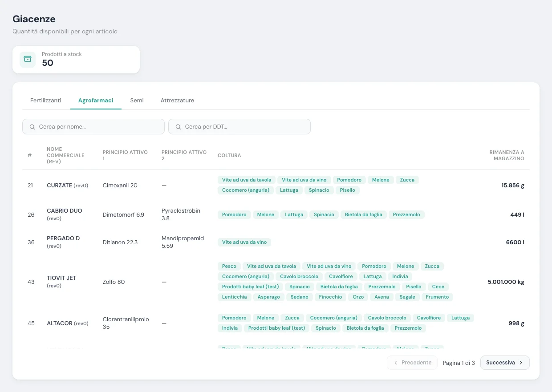Open the Semi tab
Screen dimensions: 552x392
137,101
